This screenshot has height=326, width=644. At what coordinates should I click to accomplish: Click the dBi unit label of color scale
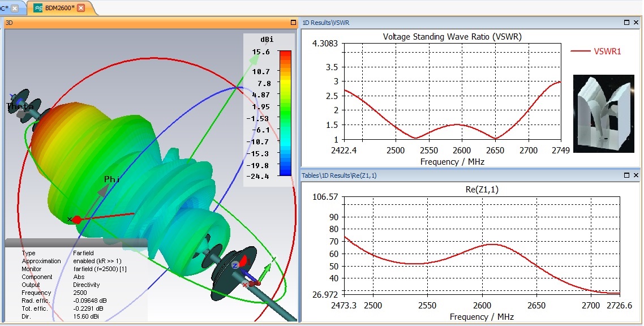click(267, 40)
